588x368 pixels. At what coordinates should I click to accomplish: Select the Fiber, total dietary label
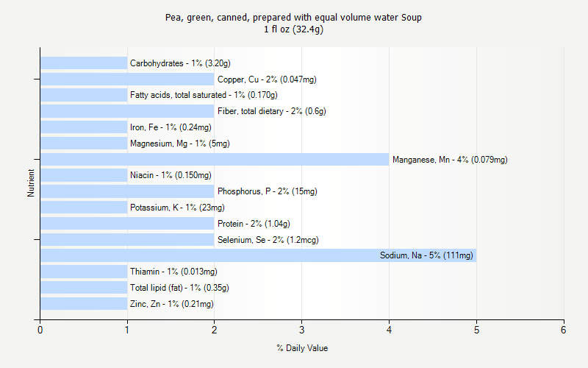271,111
